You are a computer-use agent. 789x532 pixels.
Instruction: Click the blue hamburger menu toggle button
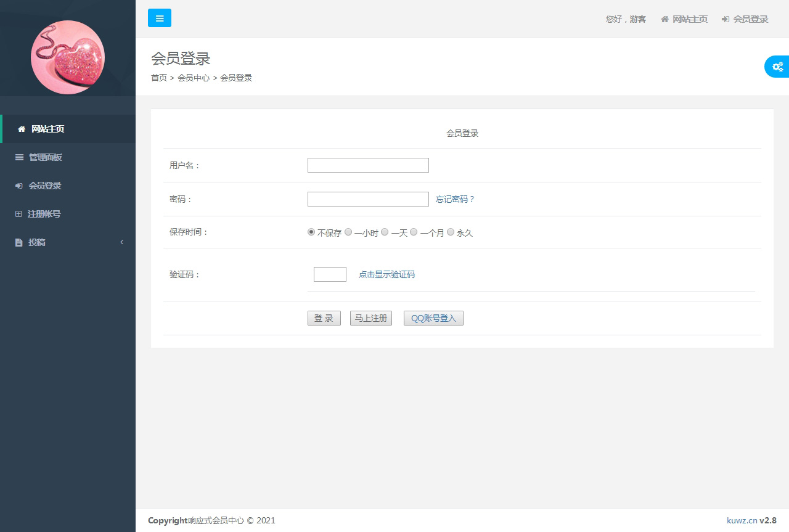tap(160, 18)
